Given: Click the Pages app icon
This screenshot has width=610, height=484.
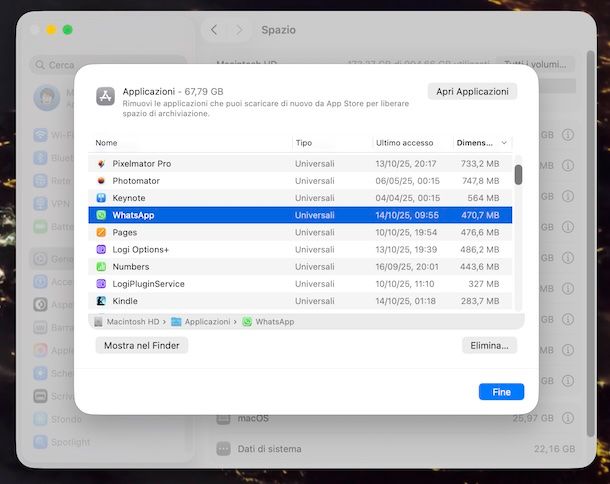Looking at the screenshot, I should pyautogui.click(x=101, y=232).
